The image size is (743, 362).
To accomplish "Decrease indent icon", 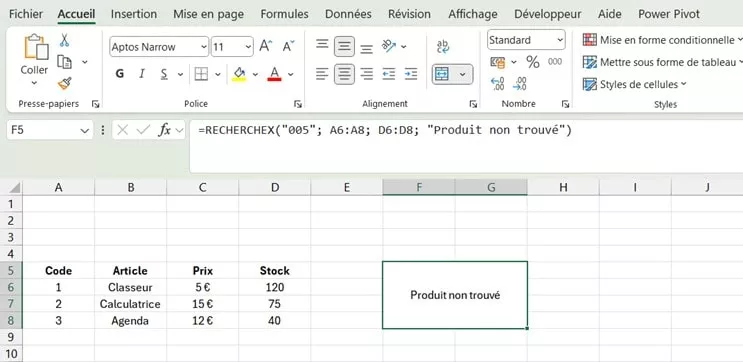I will click(x=389, y=74).
